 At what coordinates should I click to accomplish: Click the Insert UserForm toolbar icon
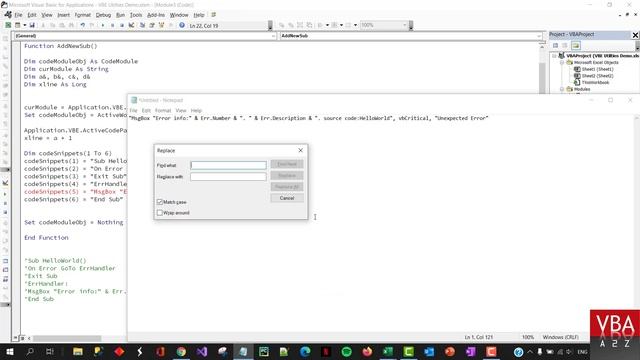[x=18, y=25]
